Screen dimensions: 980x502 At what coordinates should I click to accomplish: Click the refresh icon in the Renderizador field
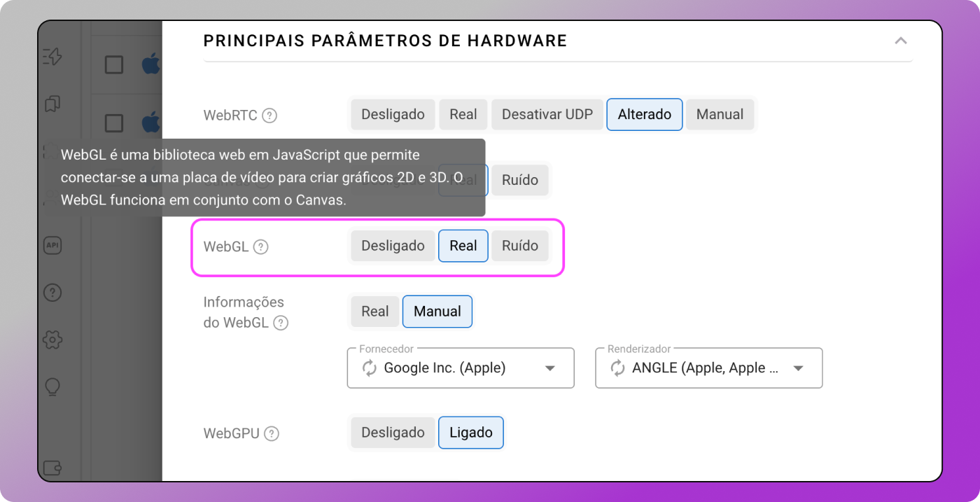tap(617, 368)
